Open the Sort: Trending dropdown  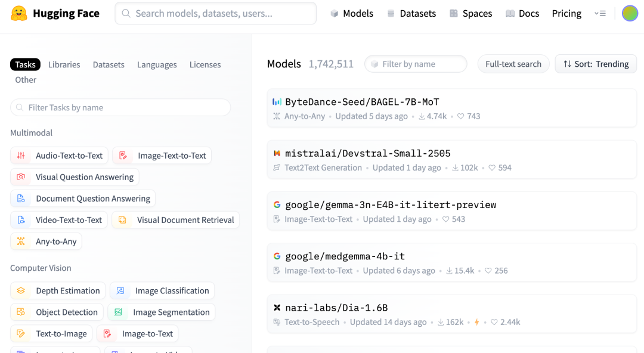pyautogui.click(x=596, y=64)
